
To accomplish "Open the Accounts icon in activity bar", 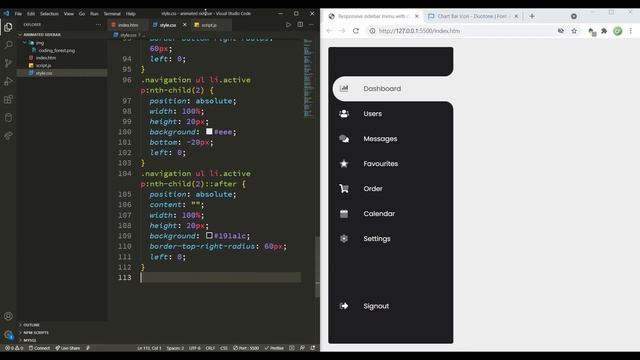I will 8,316.
